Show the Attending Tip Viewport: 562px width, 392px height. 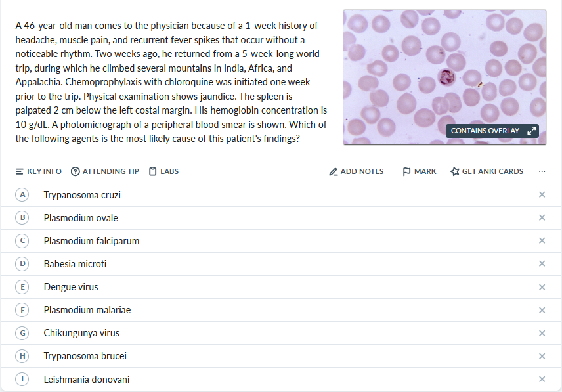tap(105, 171)
